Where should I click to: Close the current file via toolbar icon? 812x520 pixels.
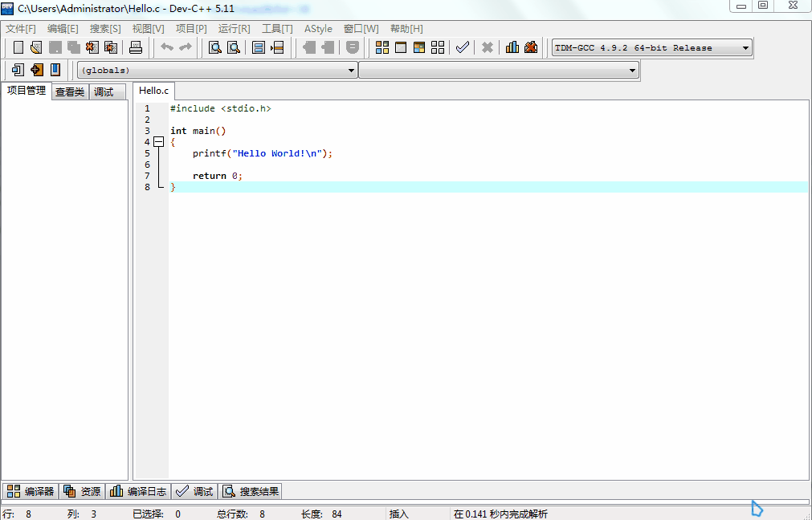click(x=92, y=47)
